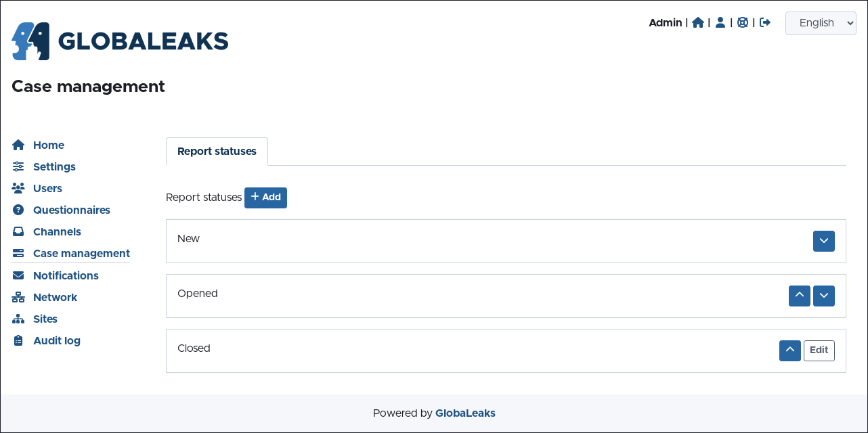Screen dimensions: 868x433
Task: Open Questionnaires from the sidebar
Action: 71,210
